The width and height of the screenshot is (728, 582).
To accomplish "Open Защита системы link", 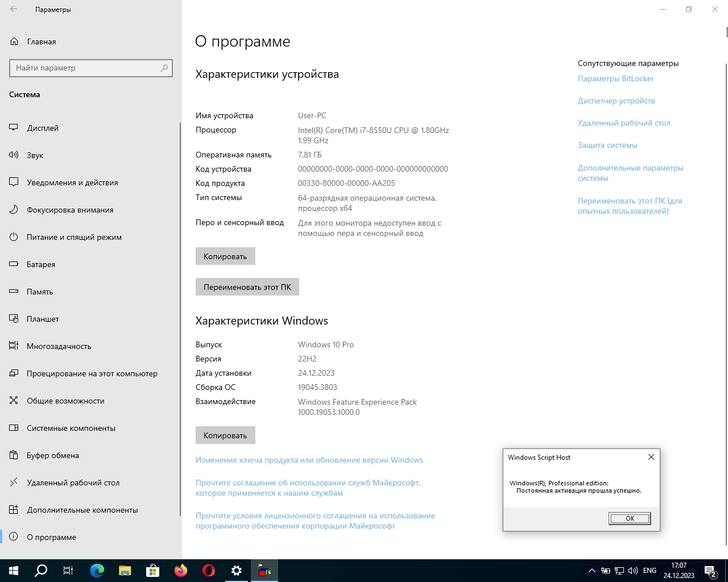I will [607, 145].
